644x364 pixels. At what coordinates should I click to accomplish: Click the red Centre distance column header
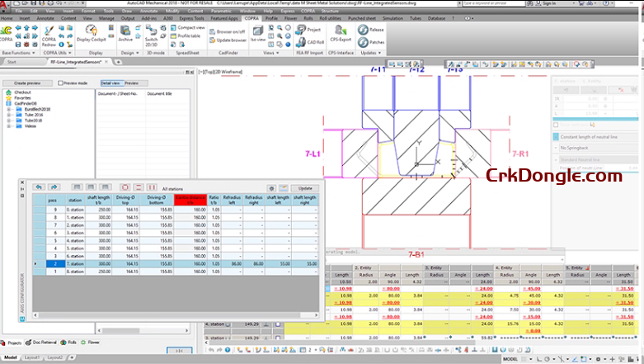(x=190, y=200)
